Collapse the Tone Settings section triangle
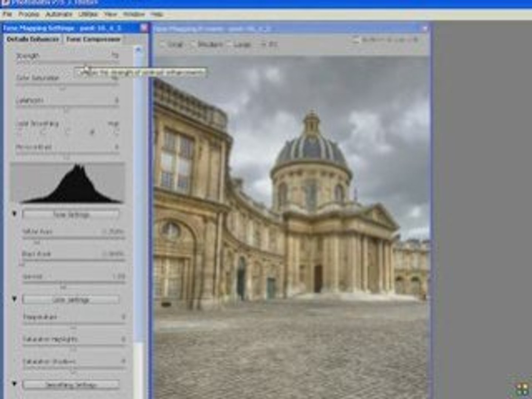The image size is (532, 399). click(x=14, y=214)
